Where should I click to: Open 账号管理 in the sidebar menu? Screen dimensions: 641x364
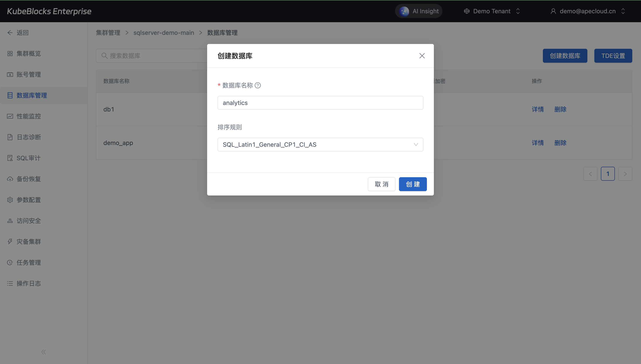[x=29, y=74]
